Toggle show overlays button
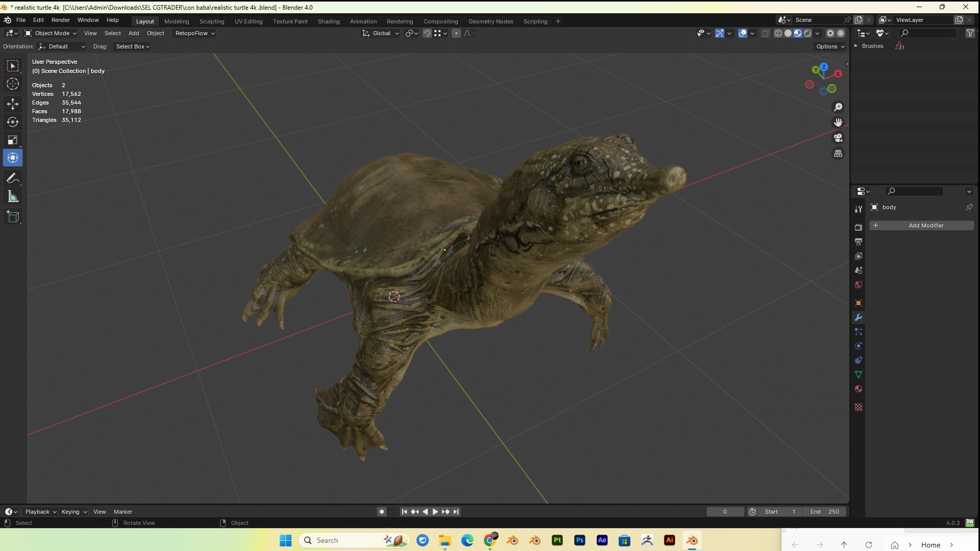Image resolution: width=980 pixels, height=551 pixels. [x=743, y=33]
